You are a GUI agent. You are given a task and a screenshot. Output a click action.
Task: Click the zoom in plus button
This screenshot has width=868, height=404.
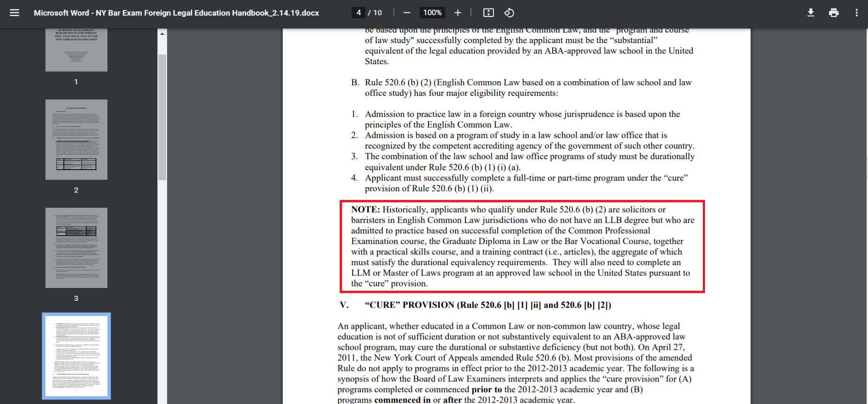(458, 13)
